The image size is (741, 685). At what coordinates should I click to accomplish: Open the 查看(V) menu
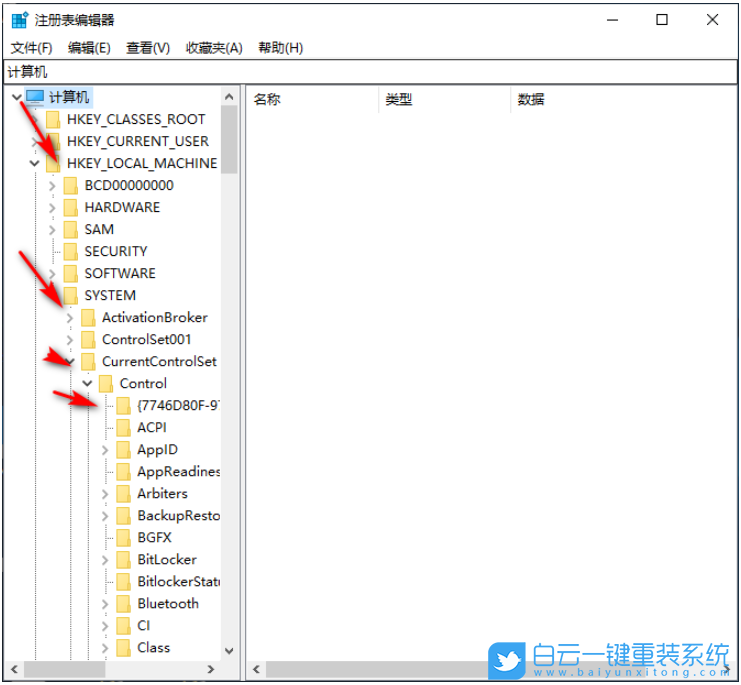147,48
